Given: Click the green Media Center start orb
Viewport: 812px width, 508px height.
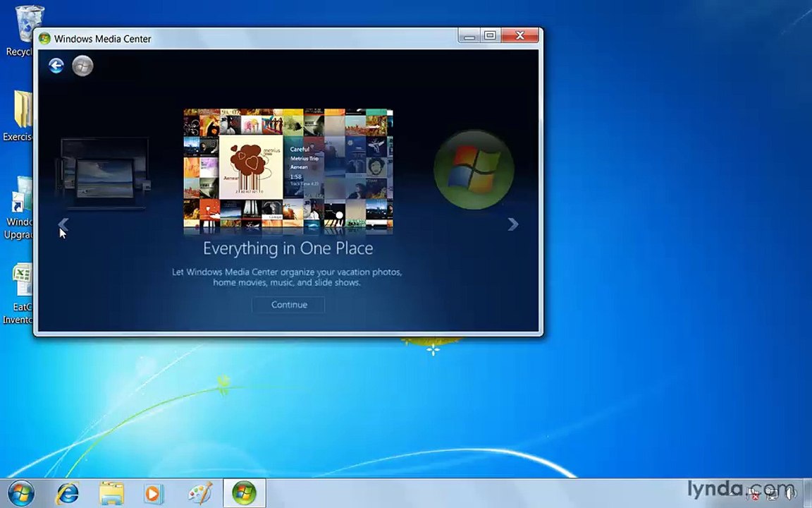Looking at the screenshot, I should point(82,66).
